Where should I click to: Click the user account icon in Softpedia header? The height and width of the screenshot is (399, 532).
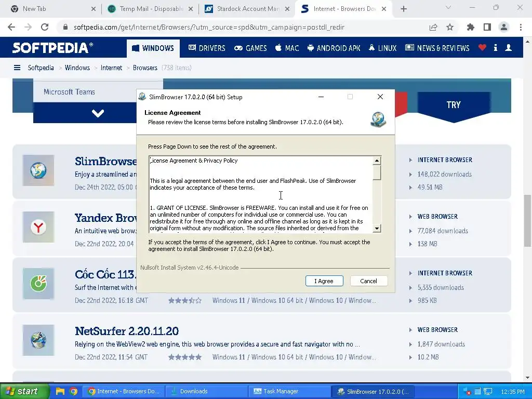tap(508, 48)
